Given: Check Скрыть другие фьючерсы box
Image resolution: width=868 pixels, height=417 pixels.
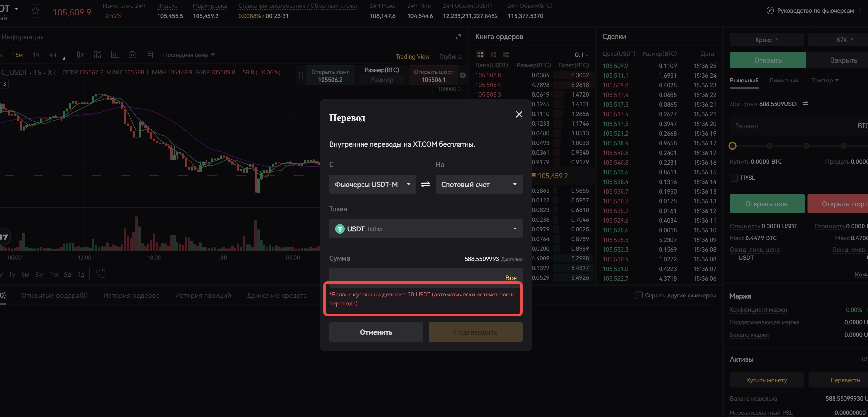Looking at the screenshot, I should coord(639,295).
